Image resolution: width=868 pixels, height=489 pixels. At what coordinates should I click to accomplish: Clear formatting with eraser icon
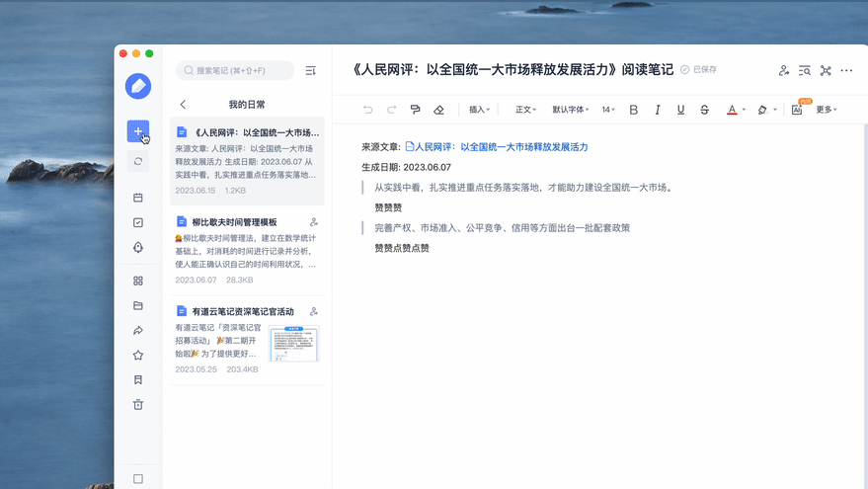(x=438, y=110)
